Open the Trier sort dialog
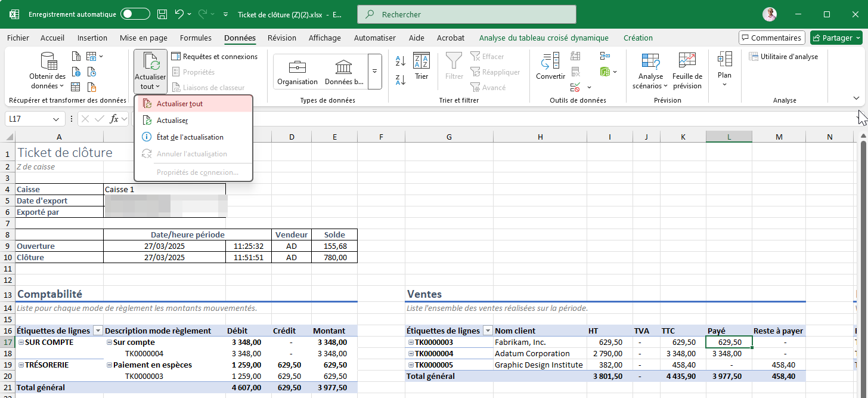The width and height of the screenshot is (868, 398). [421, 66]
